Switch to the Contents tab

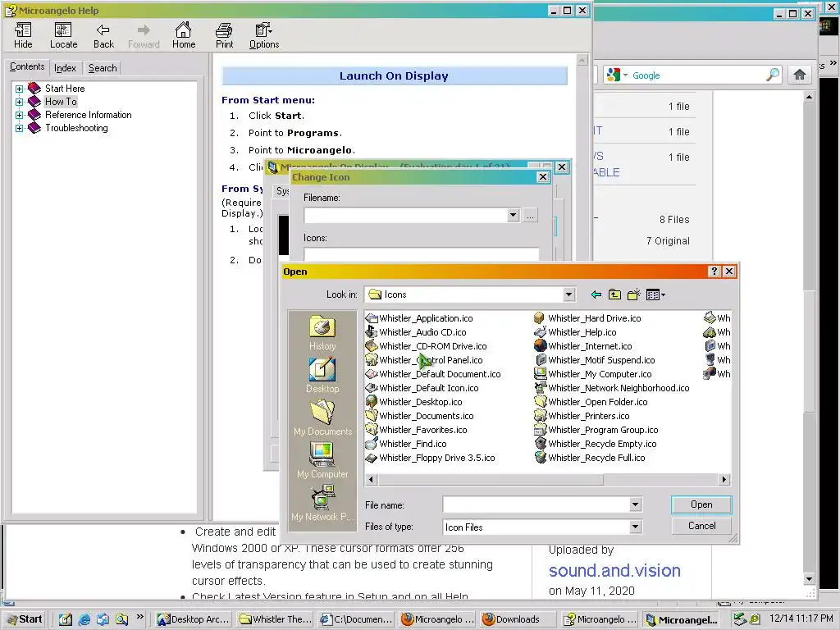click(x=27, y=67)
